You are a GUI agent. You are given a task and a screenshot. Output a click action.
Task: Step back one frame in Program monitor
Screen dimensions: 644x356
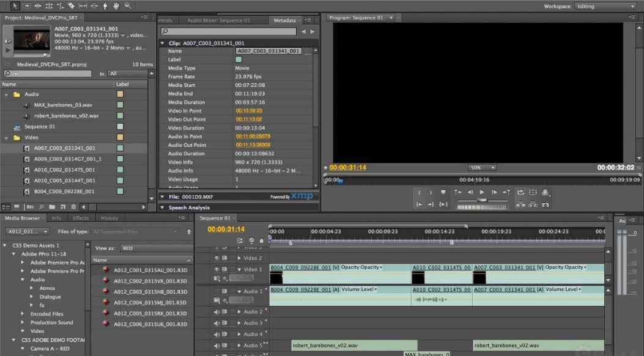[x=470, y=192]
